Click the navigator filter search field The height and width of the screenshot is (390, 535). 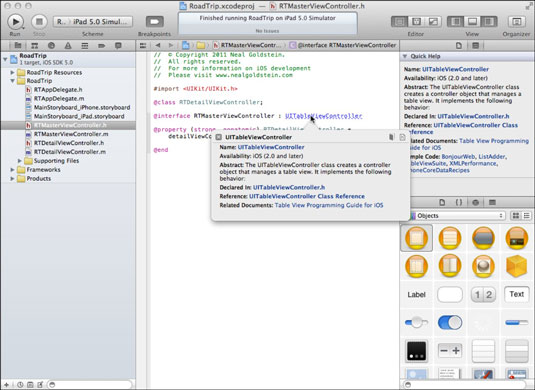pos(90,385)
